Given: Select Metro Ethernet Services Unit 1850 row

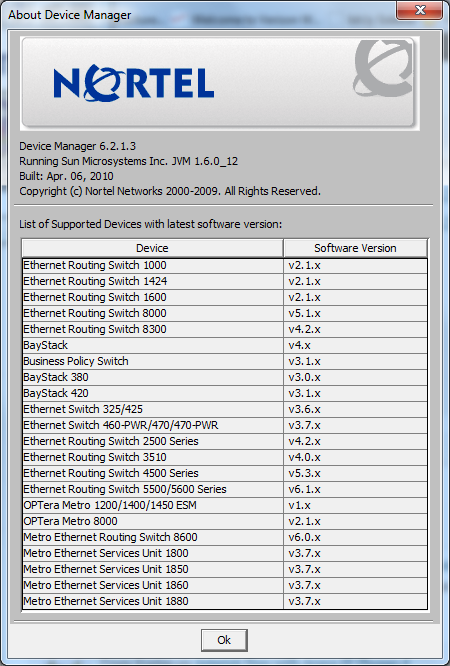Looking at the screenshot, I should click(225, 569).
